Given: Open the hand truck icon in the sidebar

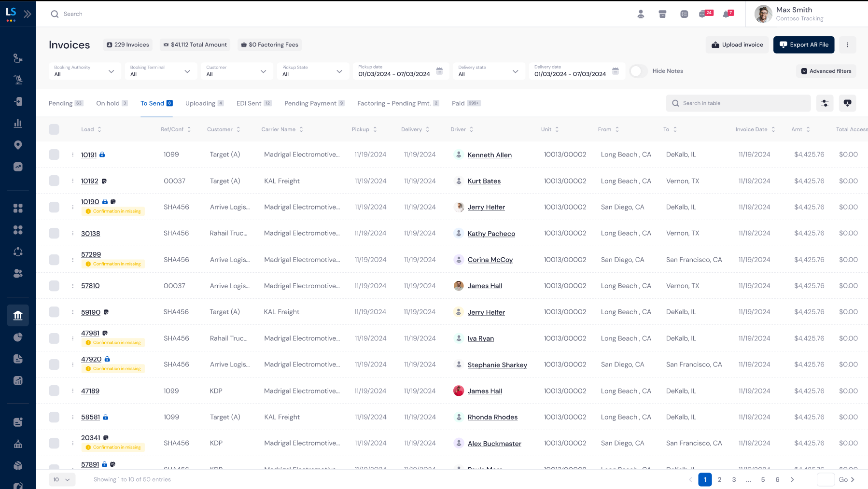Looking at the screenshot, I should point(18,80).
